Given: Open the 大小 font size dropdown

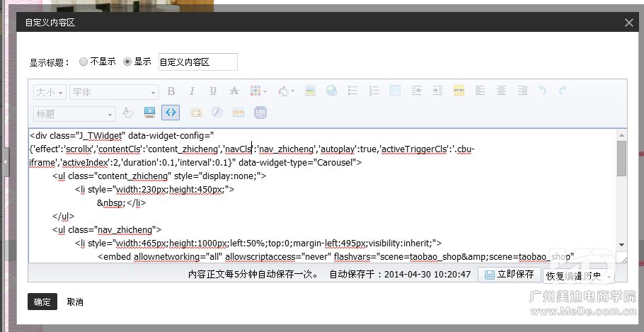Looking at the screenshot, I should coord(50,93).
